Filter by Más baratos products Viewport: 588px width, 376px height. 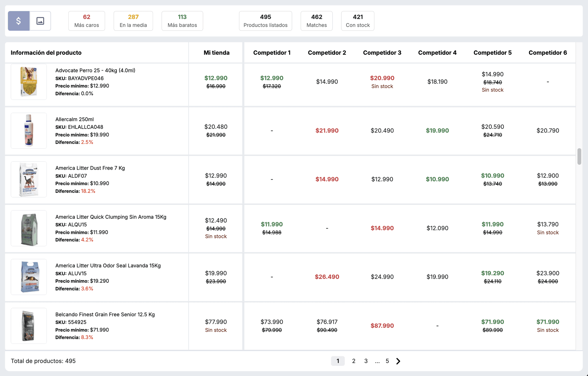coord(182,21)
